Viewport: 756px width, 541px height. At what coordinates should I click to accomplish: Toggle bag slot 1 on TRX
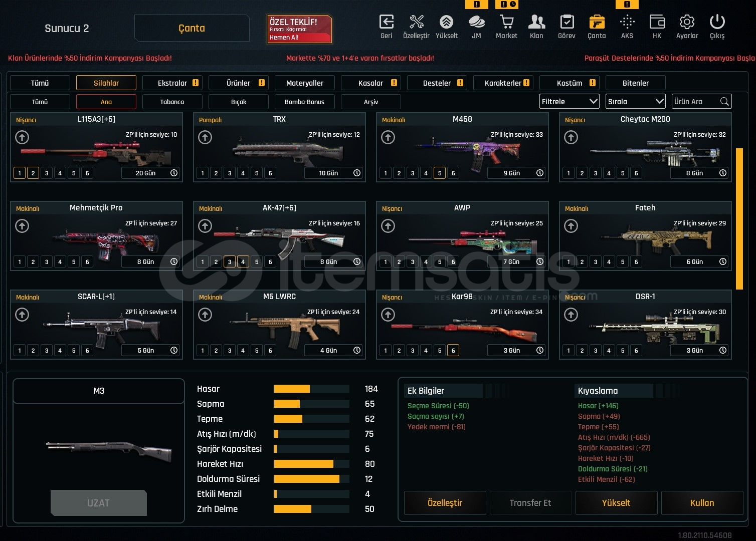tap(203, 173)
